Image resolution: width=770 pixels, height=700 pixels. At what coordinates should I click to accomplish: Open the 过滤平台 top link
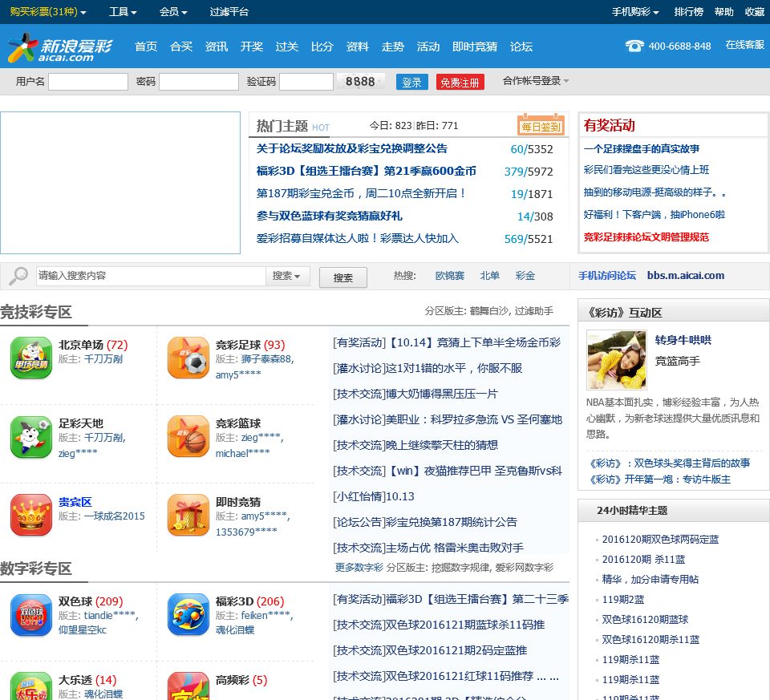[x=229, y=12]
